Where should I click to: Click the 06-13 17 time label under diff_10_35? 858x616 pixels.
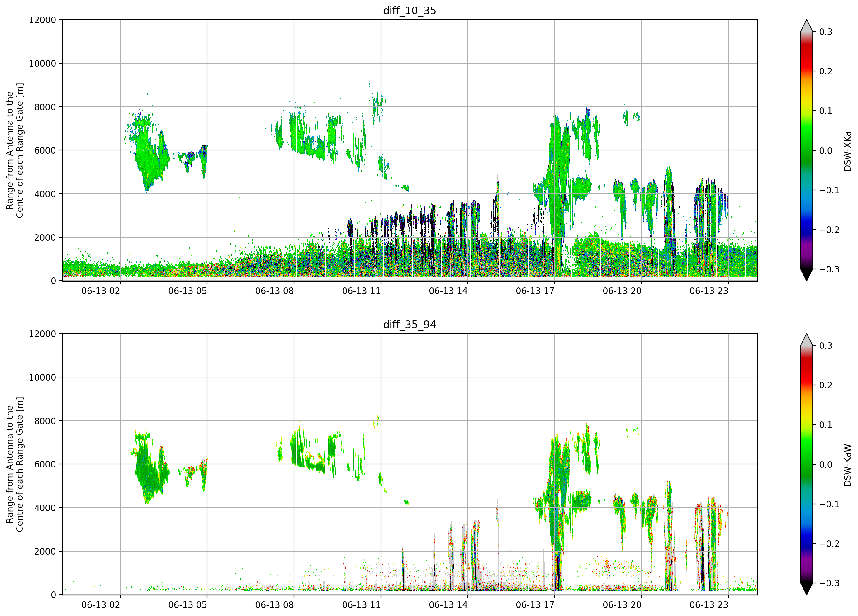[535, 291]
